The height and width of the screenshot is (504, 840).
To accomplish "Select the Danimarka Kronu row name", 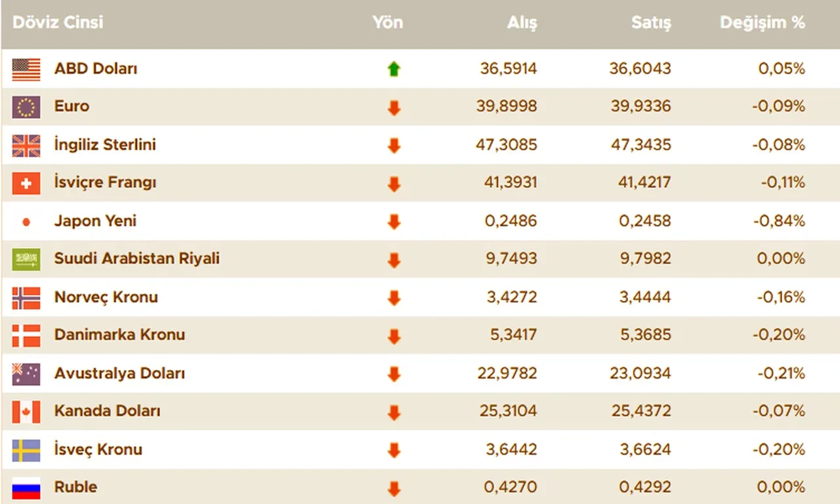I will [x=119, y=335].
